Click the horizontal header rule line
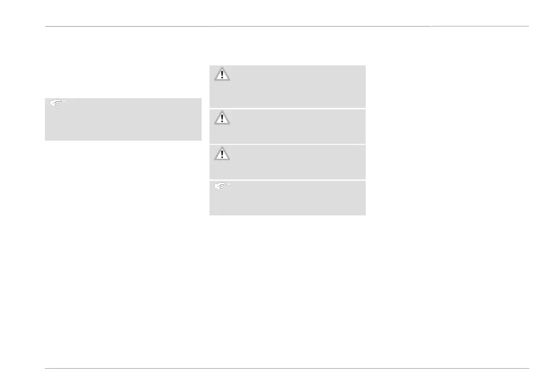 pyautogui.click(x=287, y=26)
